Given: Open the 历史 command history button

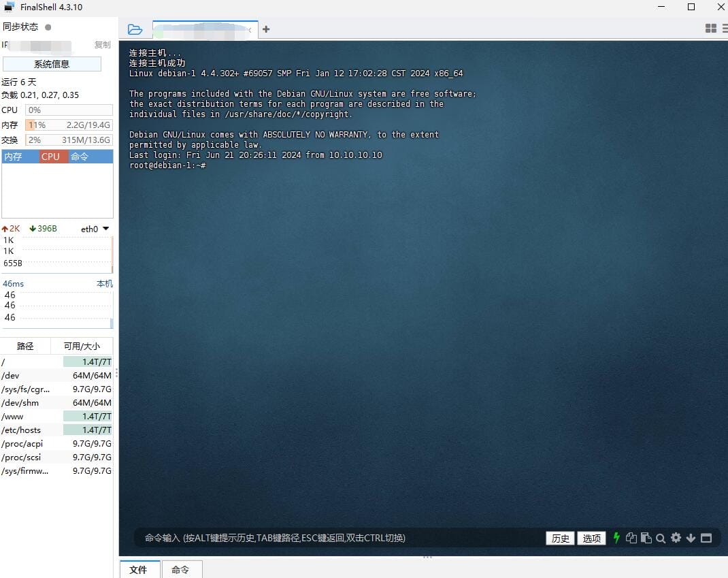Looking at the screenshot, I should tap(560, 538).
